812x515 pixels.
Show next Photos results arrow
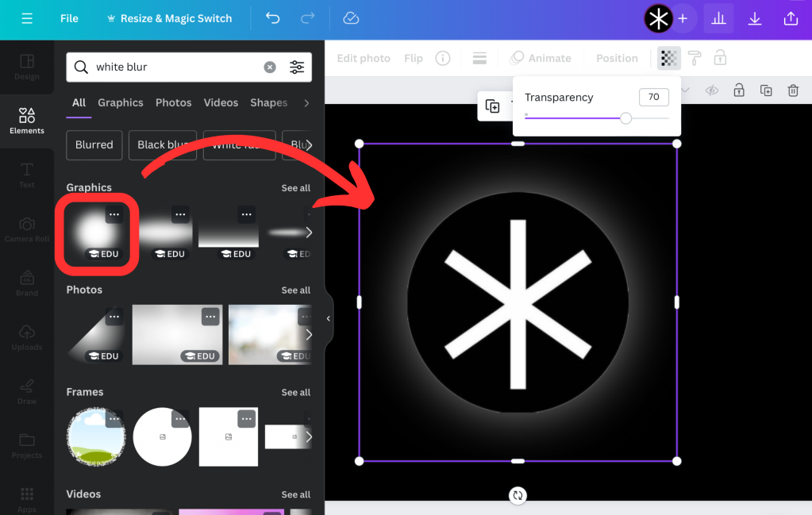pos(309,335)
